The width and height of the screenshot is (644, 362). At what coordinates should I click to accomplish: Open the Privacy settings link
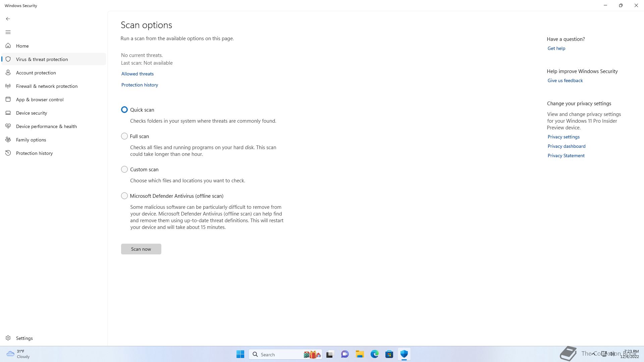[x=563, y=137]
